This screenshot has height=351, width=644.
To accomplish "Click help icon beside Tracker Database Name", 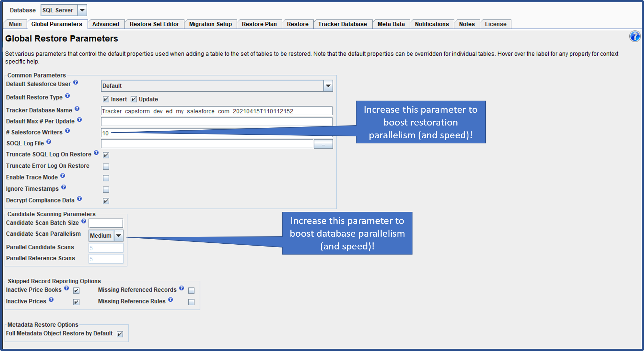I will [x=77, y=109].
